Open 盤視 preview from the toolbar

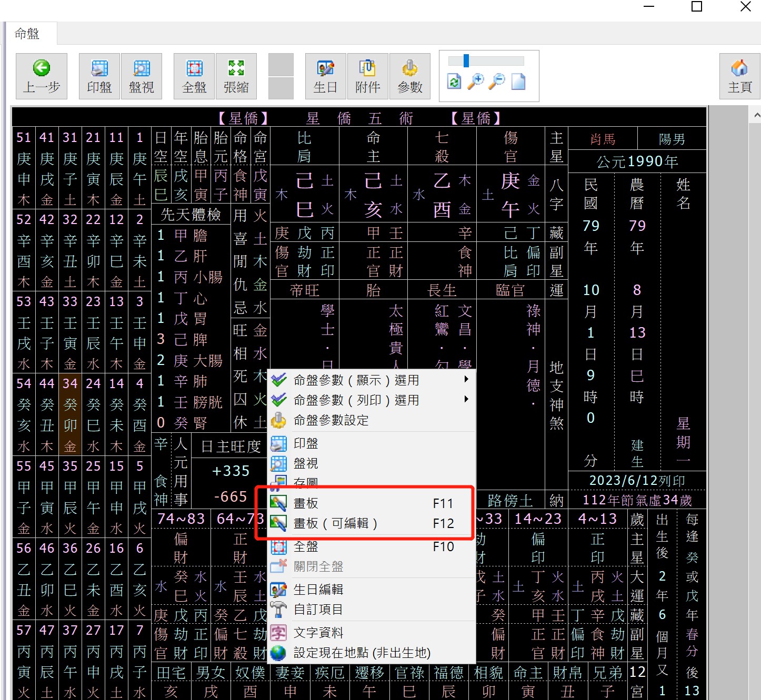142,76
